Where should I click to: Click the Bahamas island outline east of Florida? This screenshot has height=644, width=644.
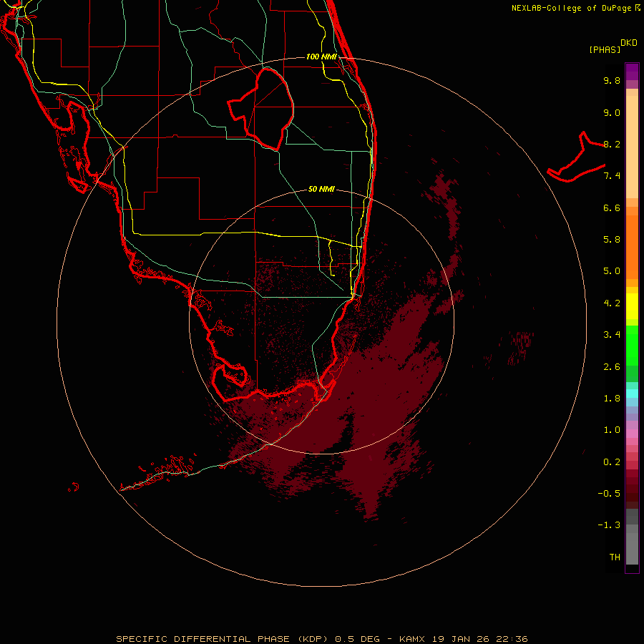coord(577,158)
